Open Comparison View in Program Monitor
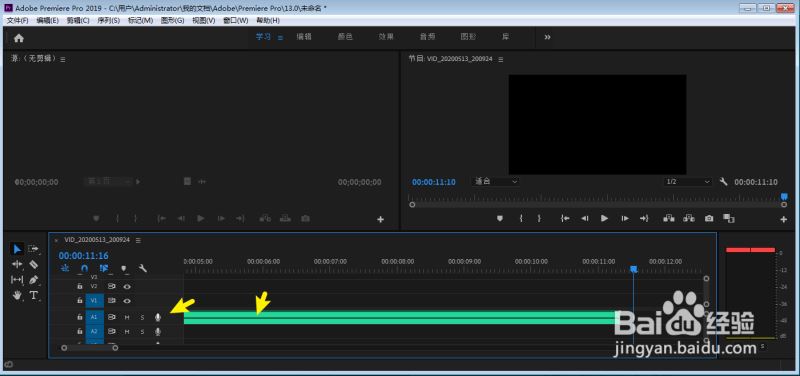This screenshot has height=376, width=800. [x=729, y=218]
